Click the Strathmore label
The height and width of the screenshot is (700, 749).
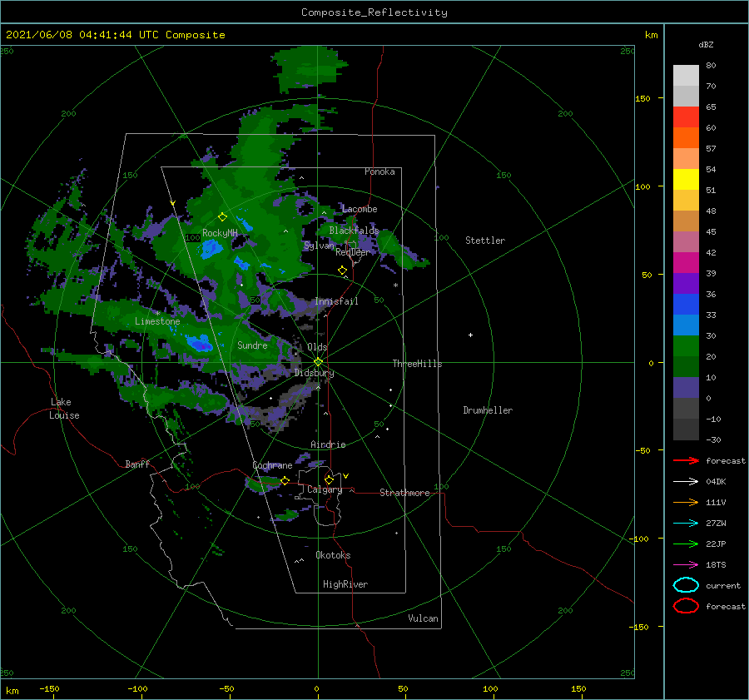point(404,493)
